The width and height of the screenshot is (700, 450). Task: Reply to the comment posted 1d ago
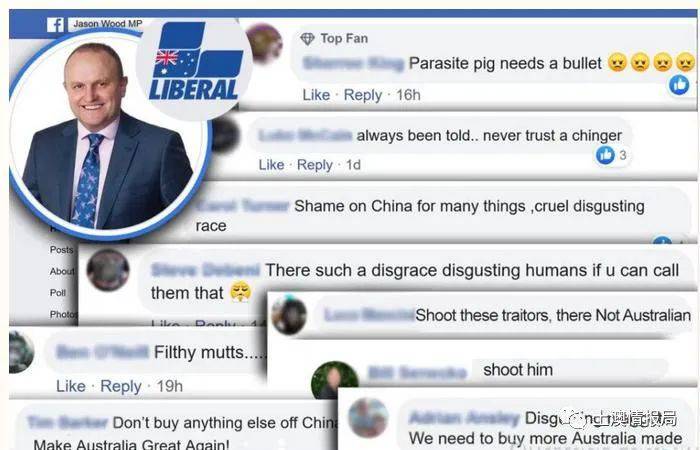coord(315,165)
